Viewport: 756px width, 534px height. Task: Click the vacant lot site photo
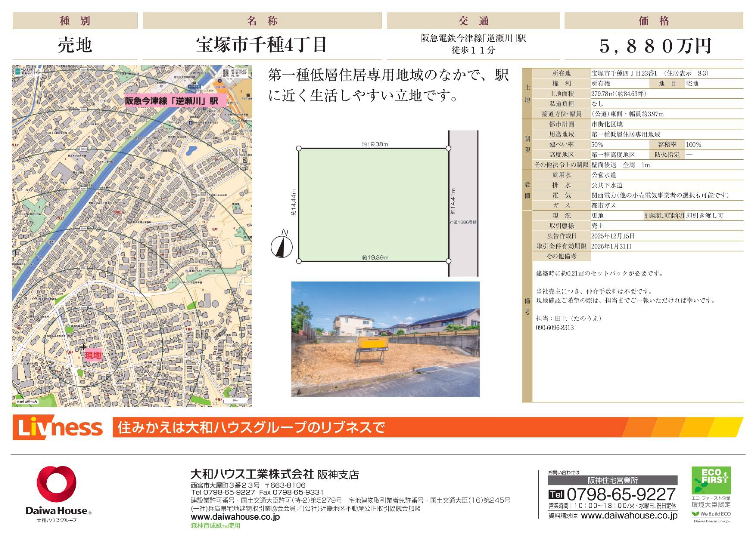point(385,339)
